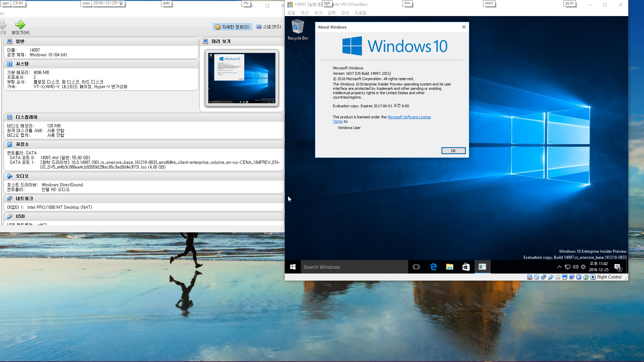Select the Edge browser icon in taskbar

click(433, 266)
